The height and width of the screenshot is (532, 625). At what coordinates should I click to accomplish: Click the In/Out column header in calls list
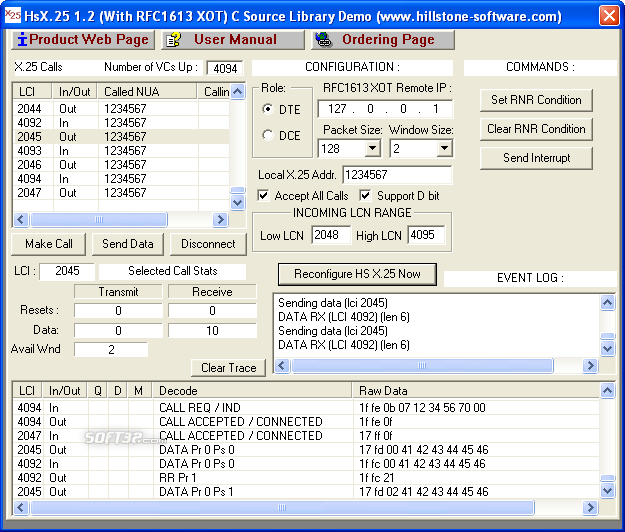pyautogui.click(x=75, y=92)
